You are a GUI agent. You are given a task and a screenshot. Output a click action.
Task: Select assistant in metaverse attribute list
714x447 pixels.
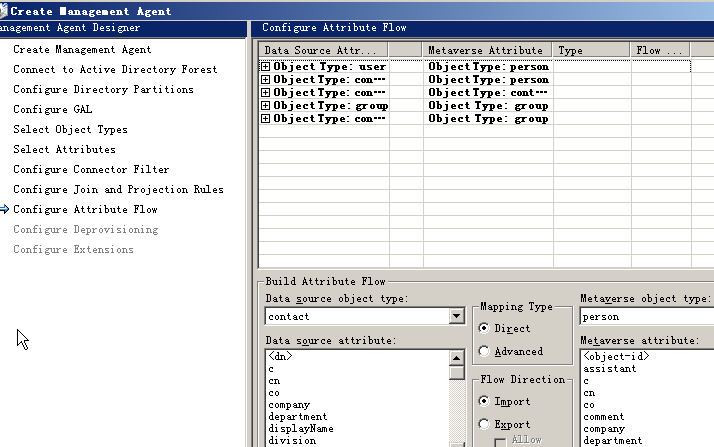[610, 369]
